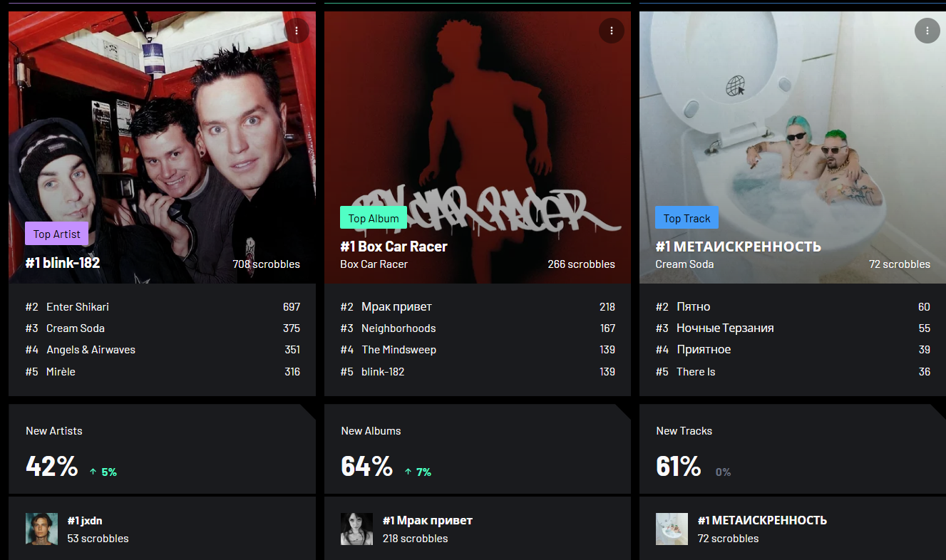946x560 pixels.
Task: Open three-dot menu on Top Track card
Action: [927, 31]
